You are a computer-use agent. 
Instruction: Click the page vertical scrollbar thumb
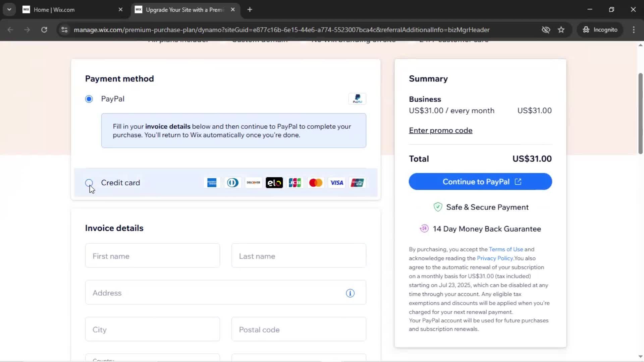click(640, 113)
